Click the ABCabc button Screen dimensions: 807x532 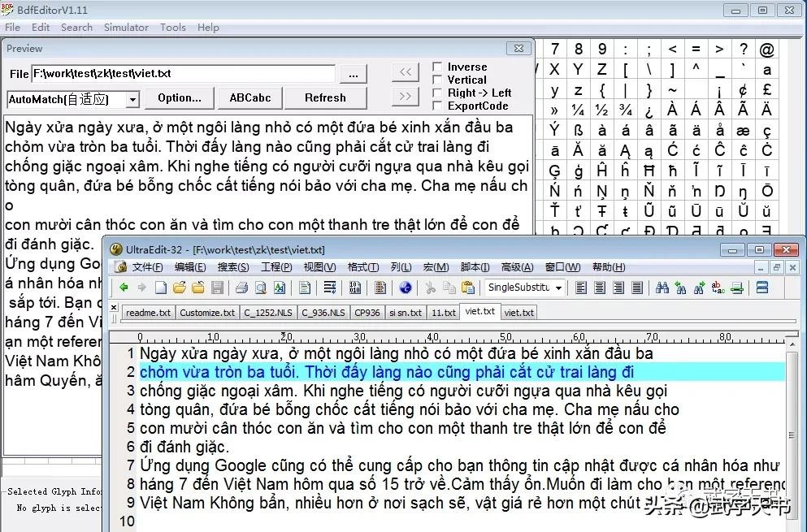(x=250, y=98)
